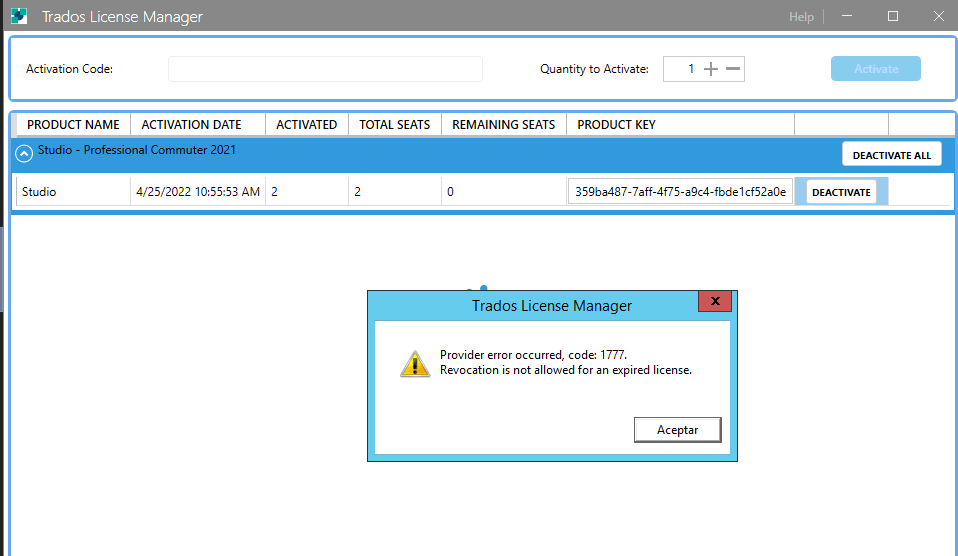This screenshot has height=556, width=958.
Task: Close the Trados License Manager window
Action: (x=938, y=16)
